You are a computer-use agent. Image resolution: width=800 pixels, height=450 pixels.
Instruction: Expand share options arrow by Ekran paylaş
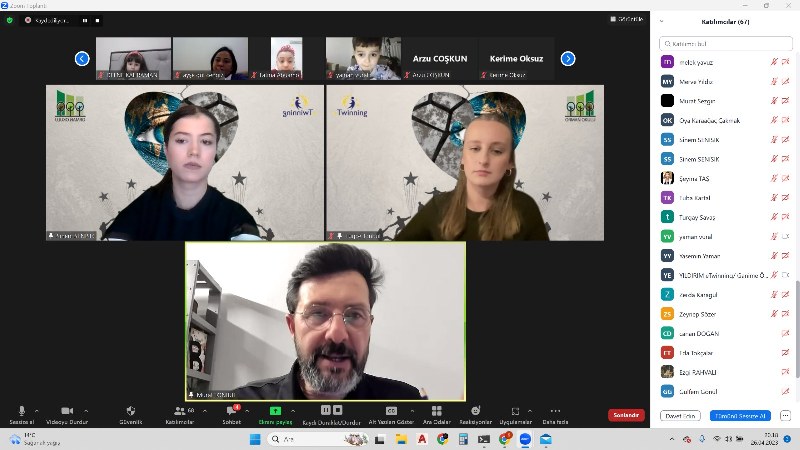coord(293,411)
